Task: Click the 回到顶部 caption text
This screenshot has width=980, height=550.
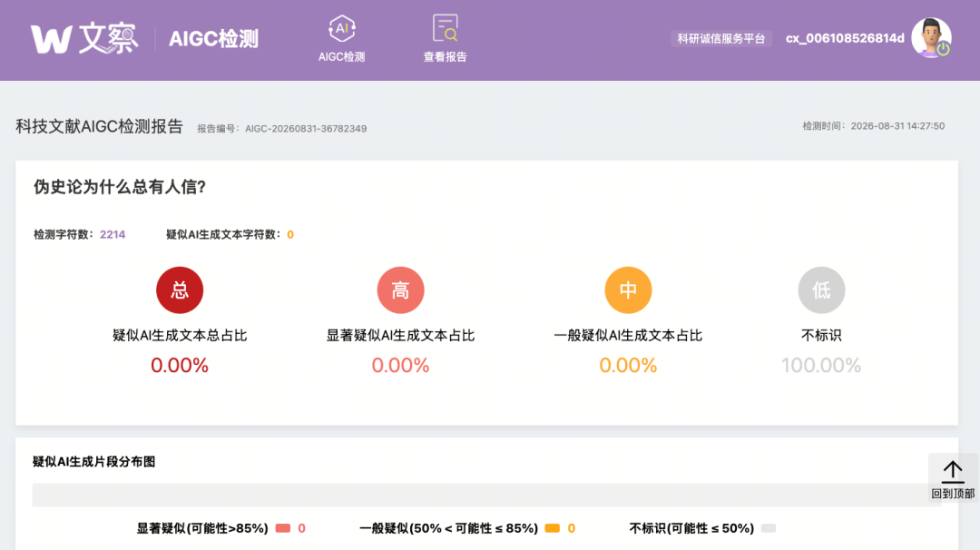Action: [x=953, y=494]
